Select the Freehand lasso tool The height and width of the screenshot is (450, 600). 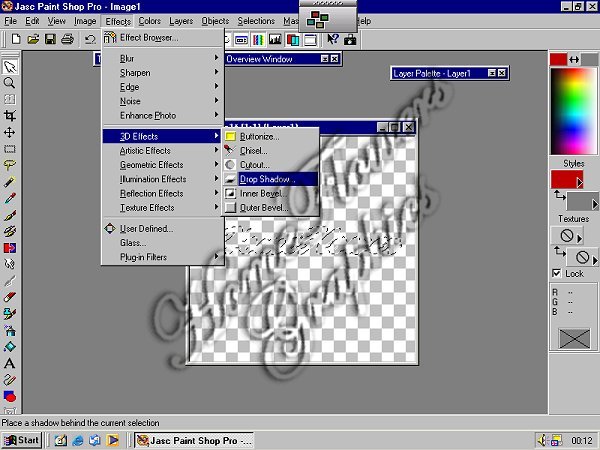click(x=10, y=165)
